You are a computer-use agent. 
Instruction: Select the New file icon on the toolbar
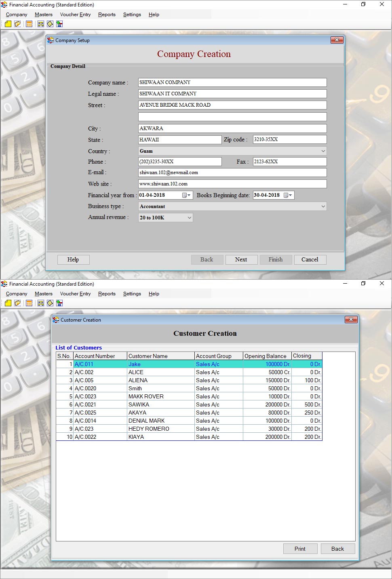(x=8, y=24)
